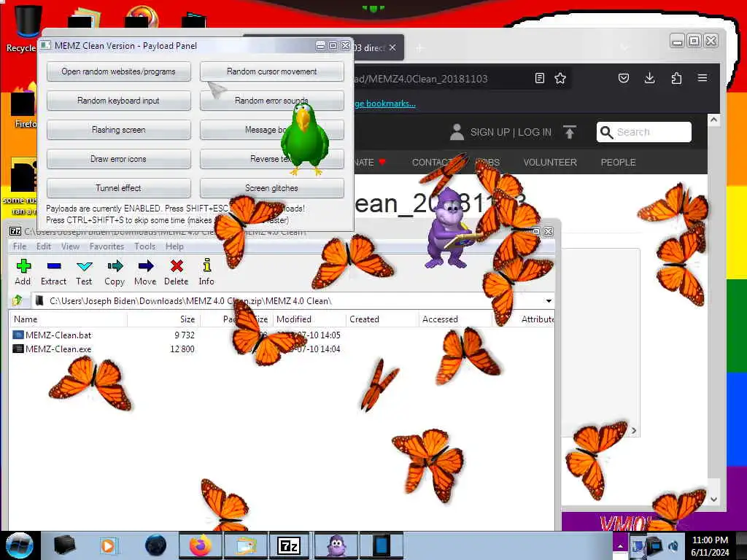The image size is (747, 560).
Task: Toggle Screen glitches payload
Action: point(271,187)
